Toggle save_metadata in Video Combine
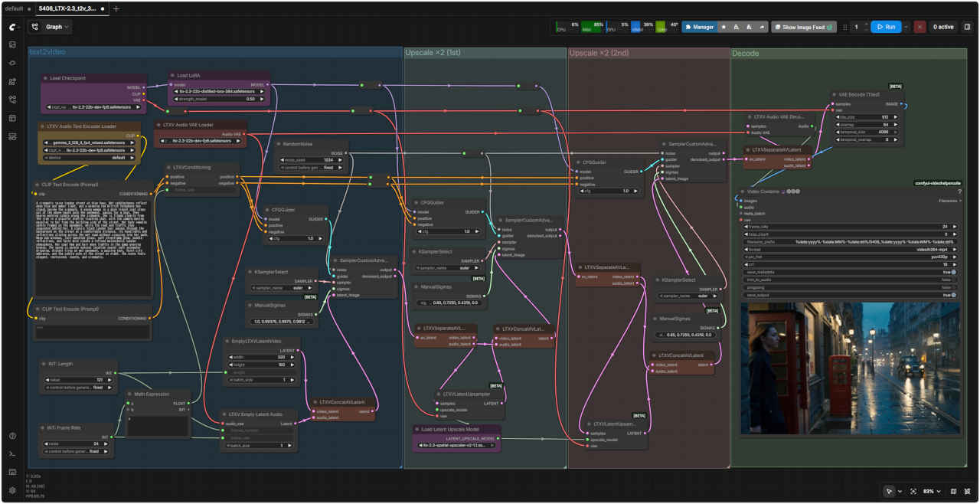The width and height of the screenshot is (980, 504). (x=850, y=272)
